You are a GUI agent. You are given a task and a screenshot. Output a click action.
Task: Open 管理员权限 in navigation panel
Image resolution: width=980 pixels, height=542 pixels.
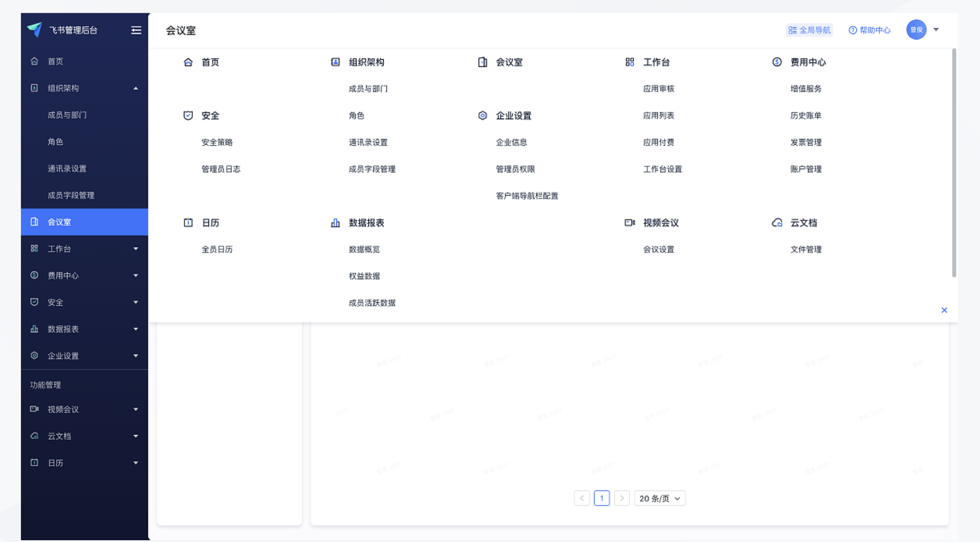click(x=515, y=169)
